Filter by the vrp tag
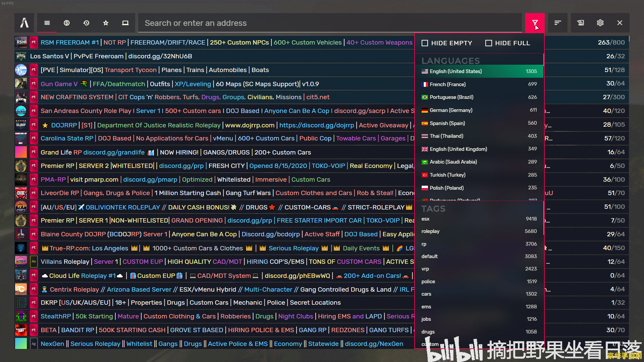This screenshot has height=362, width=644. [479, 269]
